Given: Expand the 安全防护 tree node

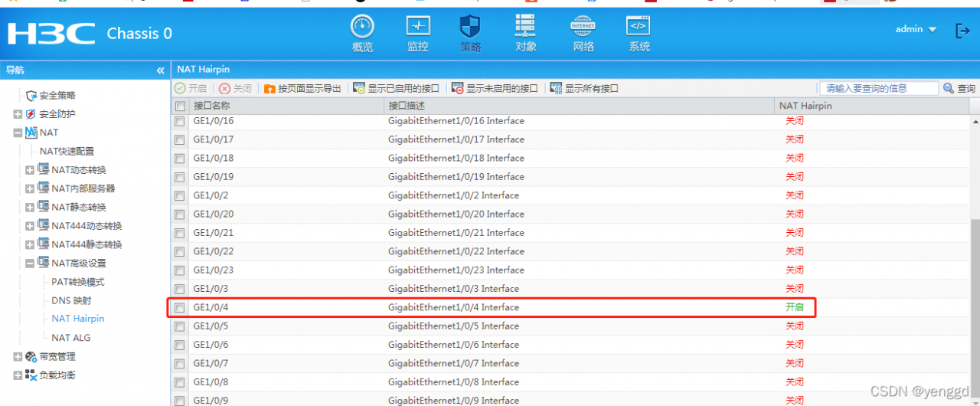Looking at the screenshot, I should tap(18, 114).
